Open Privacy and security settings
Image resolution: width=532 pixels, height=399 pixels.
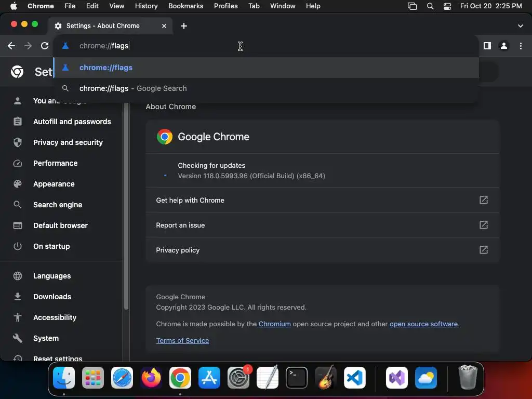point(68,142)
